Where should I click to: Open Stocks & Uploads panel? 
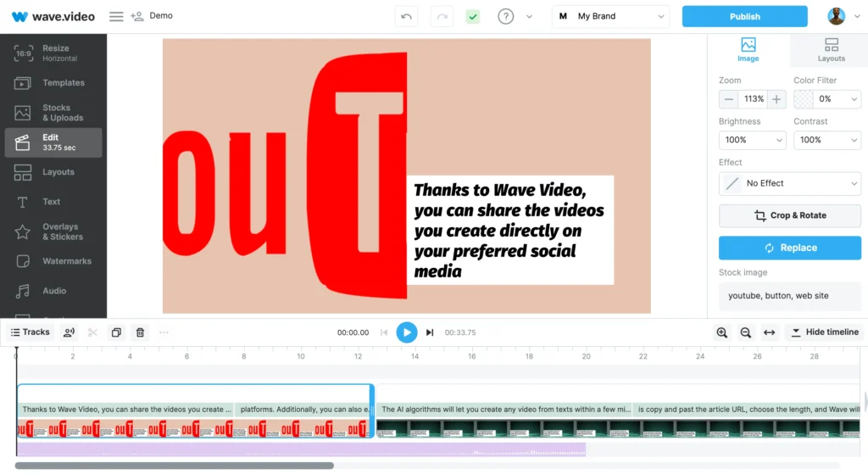point(53,113)
